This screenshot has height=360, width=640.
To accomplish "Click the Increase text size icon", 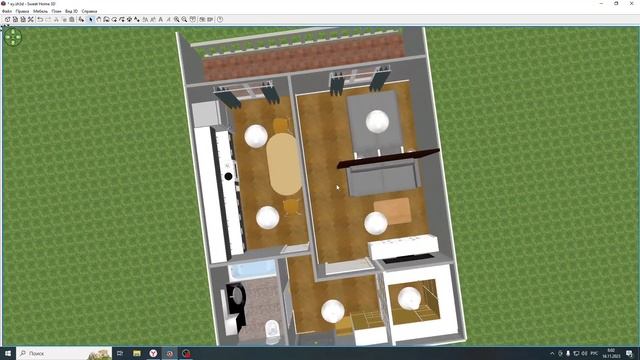I will tap(144, 19).
